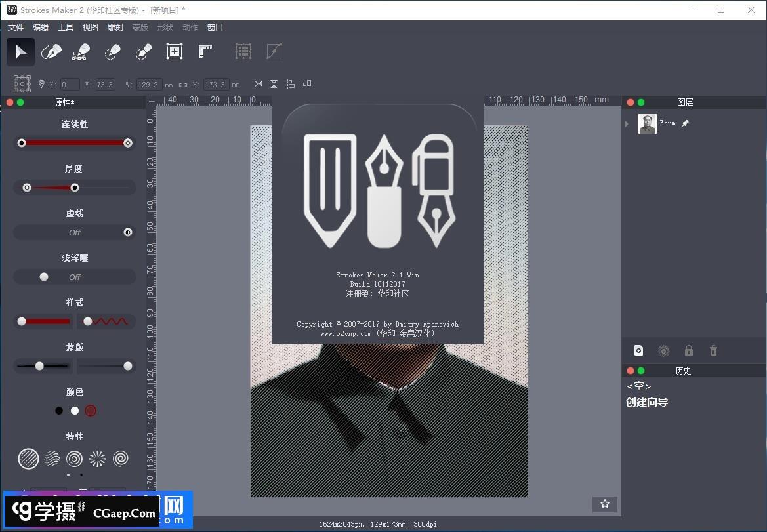Click the add-frame tool with plus sign
The width and height of the screenshot is (767, 532).
[174, 52]
